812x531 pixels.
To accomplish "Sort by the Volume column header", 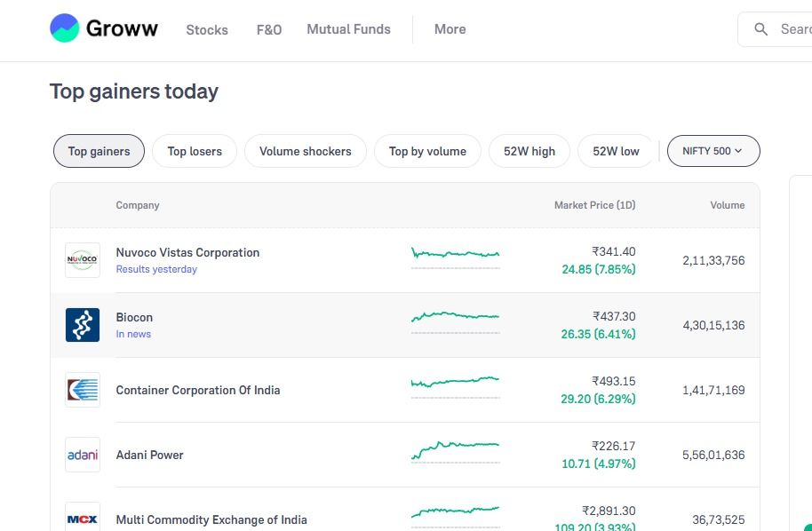I will 727,205.
